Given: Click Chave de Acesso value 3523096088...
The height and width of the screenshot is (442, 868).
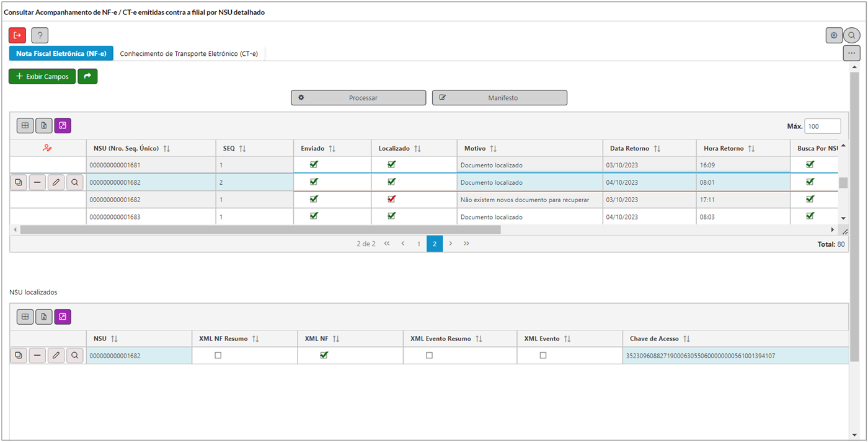Looking at the screenshot, I should click(701, 356).
